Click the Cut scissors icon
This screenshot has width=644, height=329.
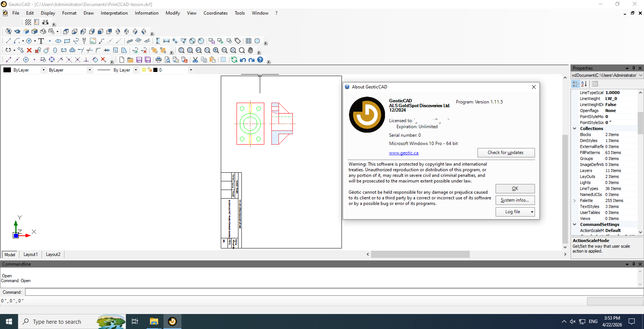pos(195,60)
